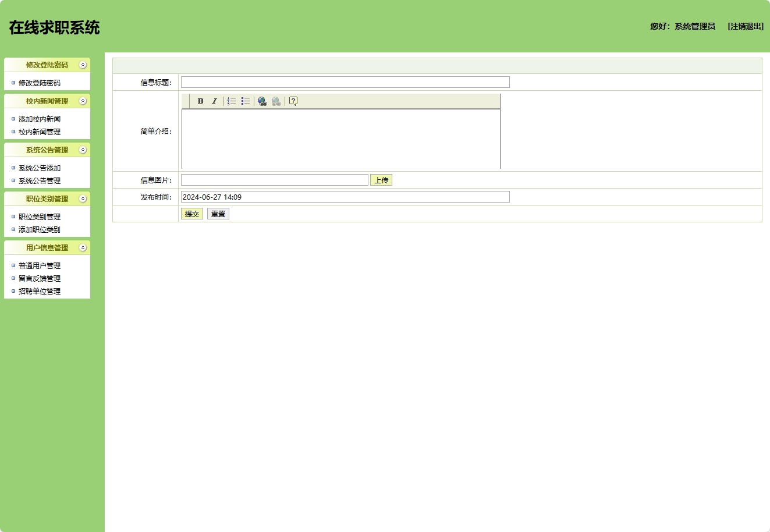Image resolution: width=770 pixels, height=532 pixels.
Task: Collapse the 系统公告管理 sidebar section
Action: [83, 150]
